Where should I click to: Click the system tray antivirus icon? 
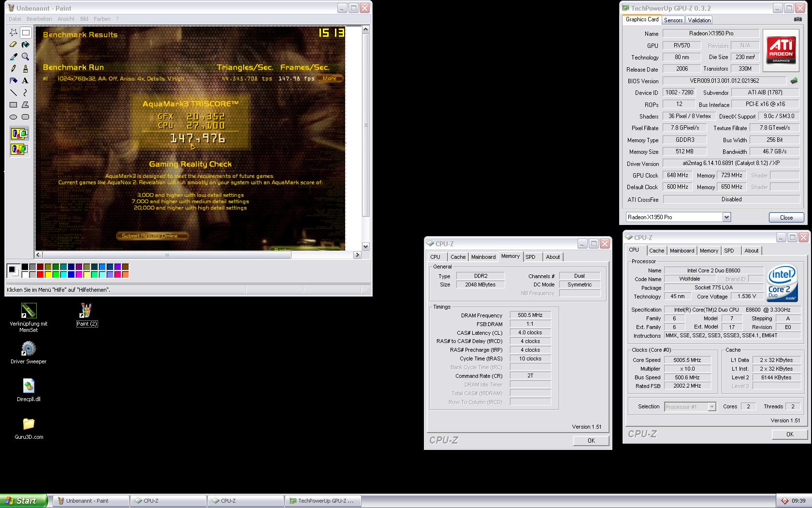(784, 501)
